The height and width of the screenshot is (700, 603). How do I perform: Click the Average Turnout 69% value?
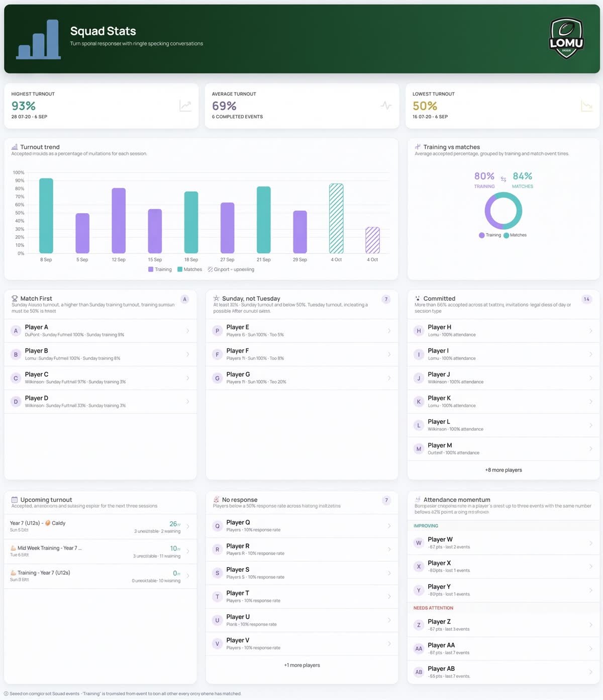click(224, 106)
